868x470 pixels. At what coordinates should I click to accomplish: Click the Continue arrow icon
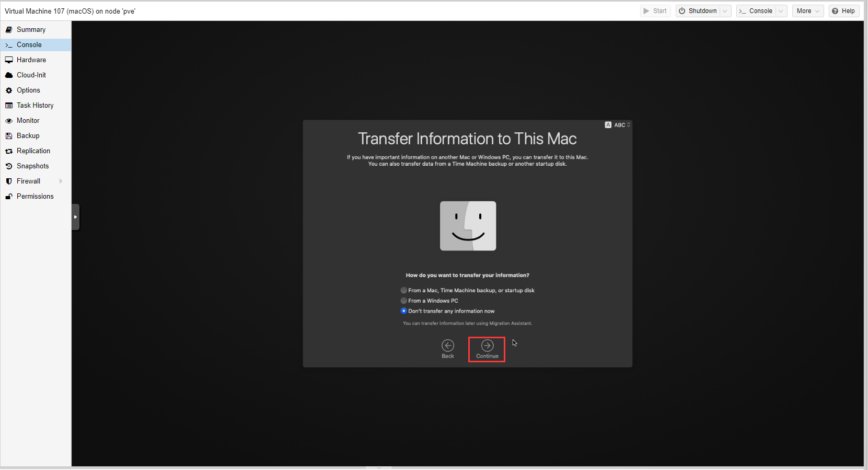(x=487, y=346)
